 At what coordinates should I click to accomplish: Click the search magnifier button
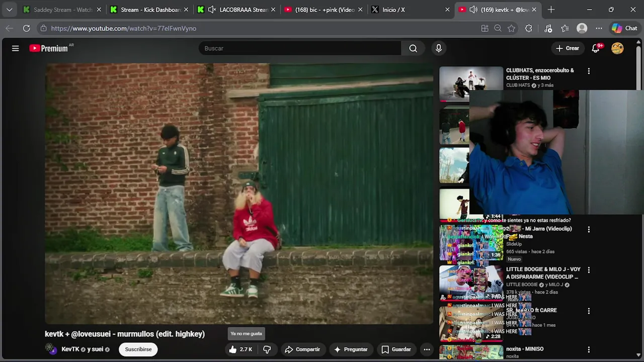pos(413,48)
